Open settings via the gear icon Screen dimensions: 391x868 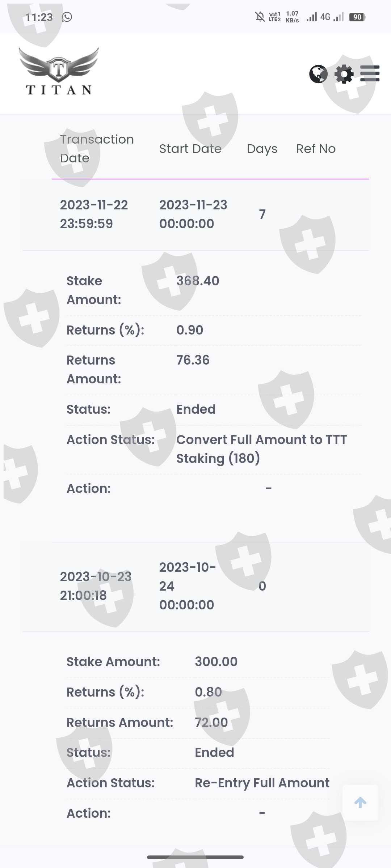(x=344, y=74)
